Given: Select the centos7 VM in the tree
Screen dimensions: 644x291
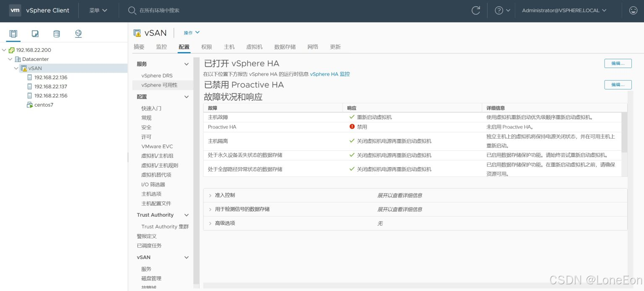Looking at the screenshot, I should (44, 105).
